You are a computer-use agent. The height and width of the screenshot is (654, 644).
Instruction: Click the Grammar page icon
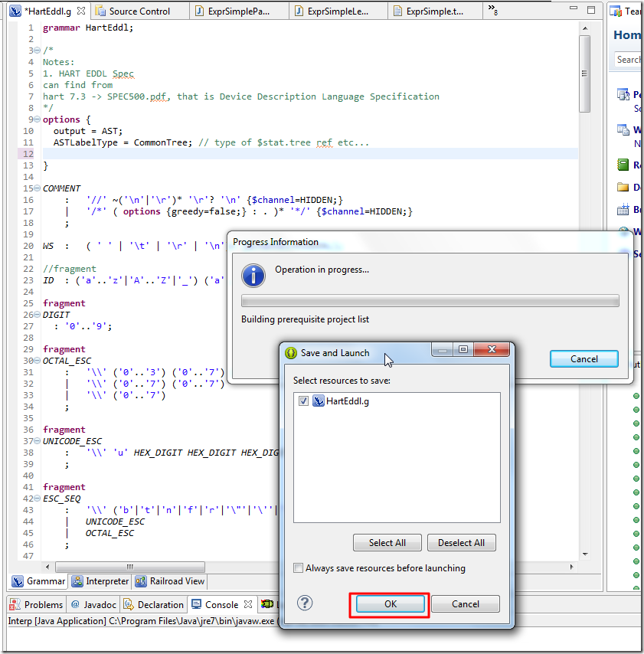[18, 581]
